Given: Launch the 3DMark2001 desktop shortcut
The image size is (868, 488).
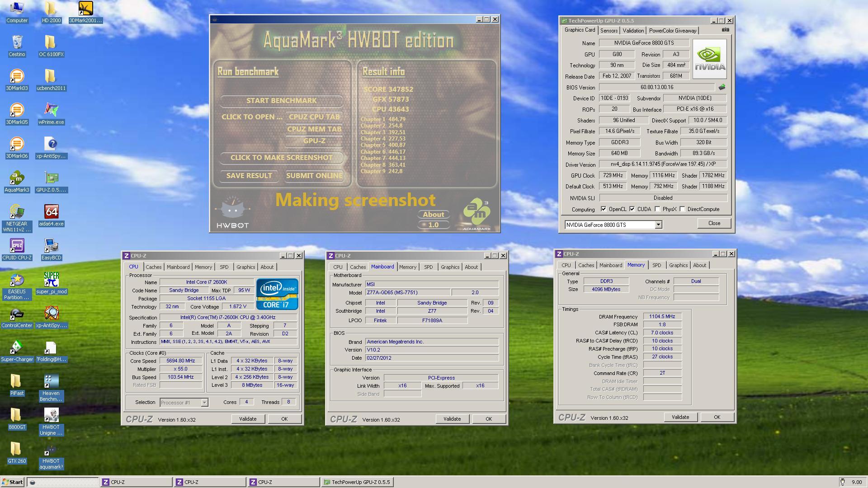Looking at the screenshot, I should click(85, 12).
